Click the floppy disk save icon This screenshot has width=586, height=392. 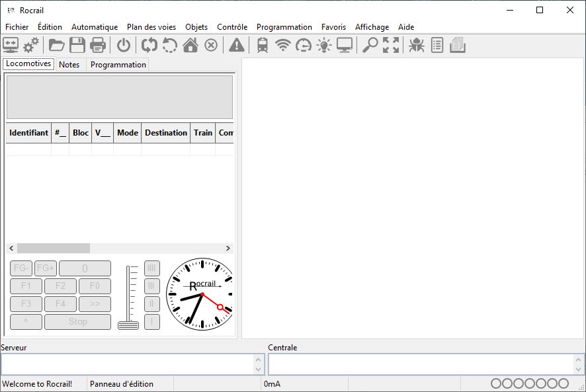[x=77, y=46]
